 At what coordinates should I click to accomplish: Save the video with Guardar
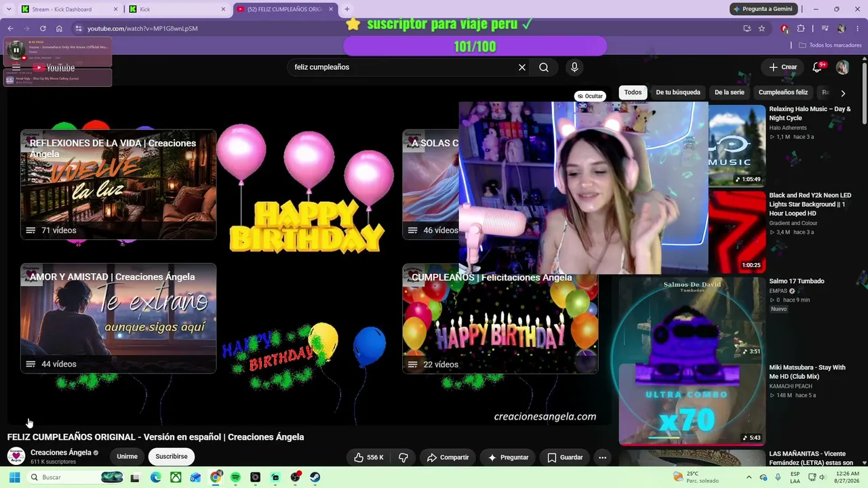click(x=565, y=457)
